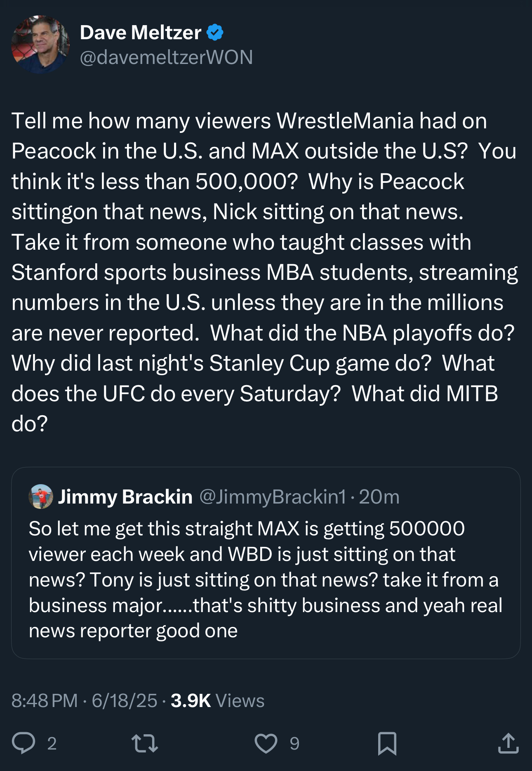
Task: Click the like count of 9
Action: (x=294, y=743)
